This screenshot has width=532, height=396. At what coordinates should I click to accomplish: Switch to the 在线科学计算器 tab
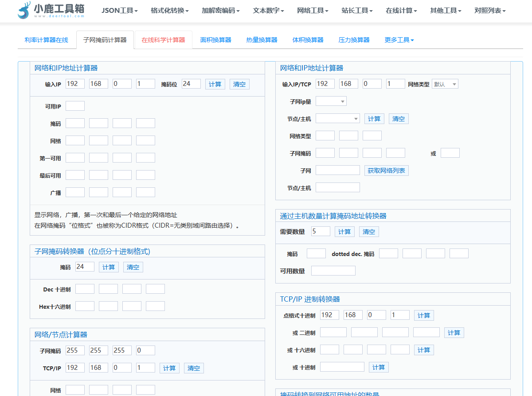coord(164,40)
